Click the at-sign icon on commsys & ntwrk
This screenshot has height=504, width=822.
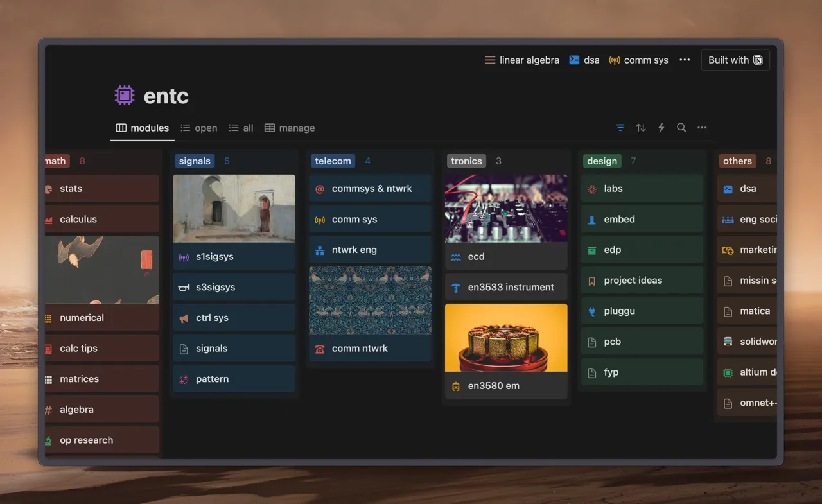click(x=320, y=189)
